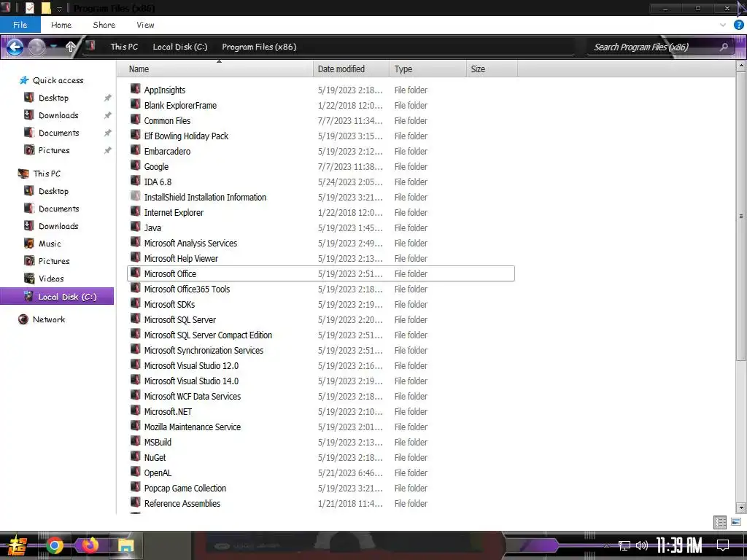Image resolution: width=747 pixels, height=560 pixels.
Task: Sort by the Size column header
Action: coord(492,69)
